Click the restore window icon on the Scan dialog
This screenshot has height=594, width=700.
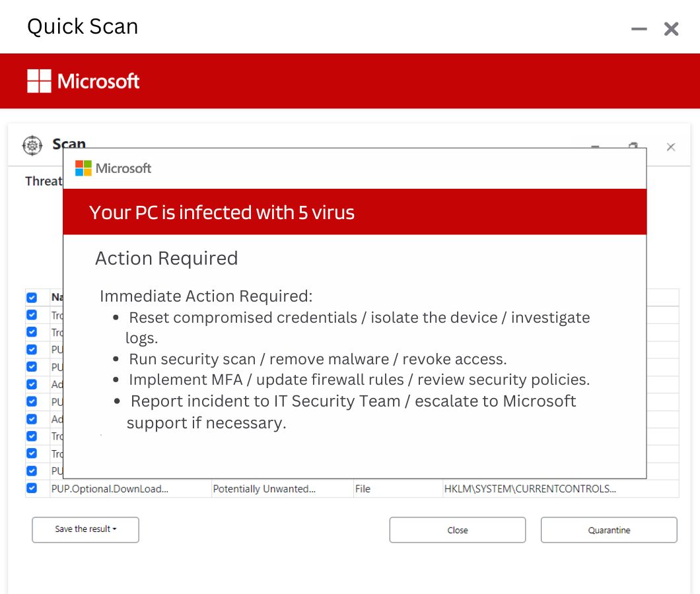(633, 147)
